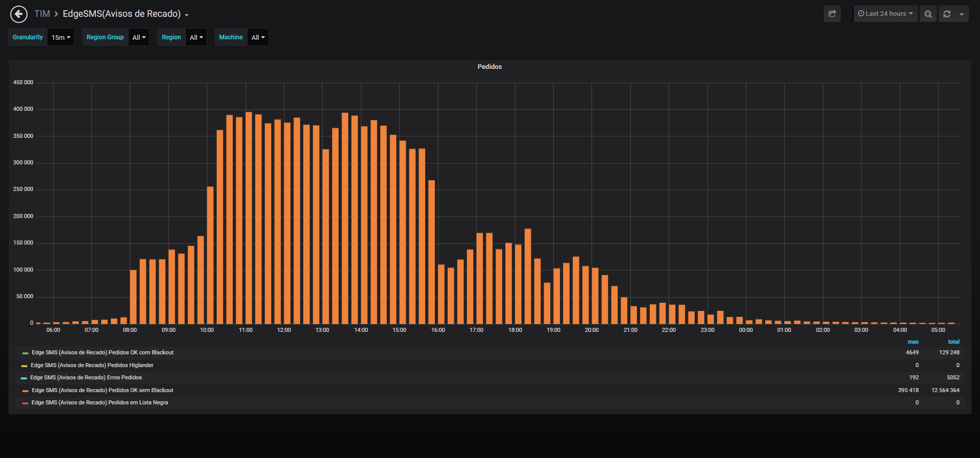Refresh the dashboard with the refresh icon

click(947, 14)
